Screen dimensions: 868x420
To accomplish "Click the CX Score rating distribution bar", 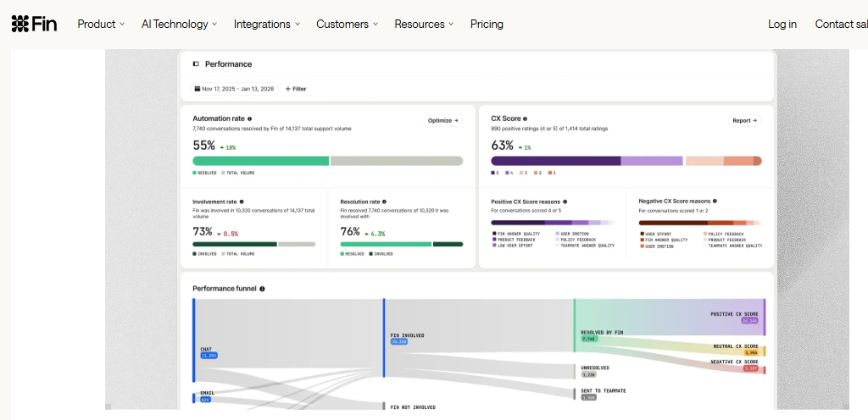I will click(x=626, y=161).
